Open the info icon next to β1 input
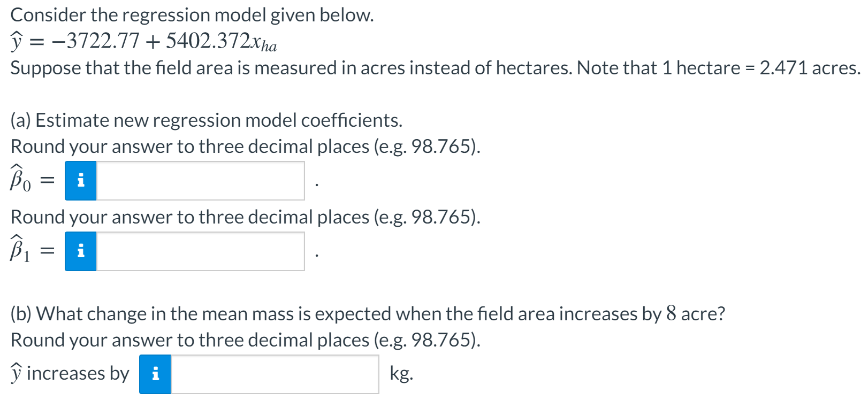 coord(81,251)
